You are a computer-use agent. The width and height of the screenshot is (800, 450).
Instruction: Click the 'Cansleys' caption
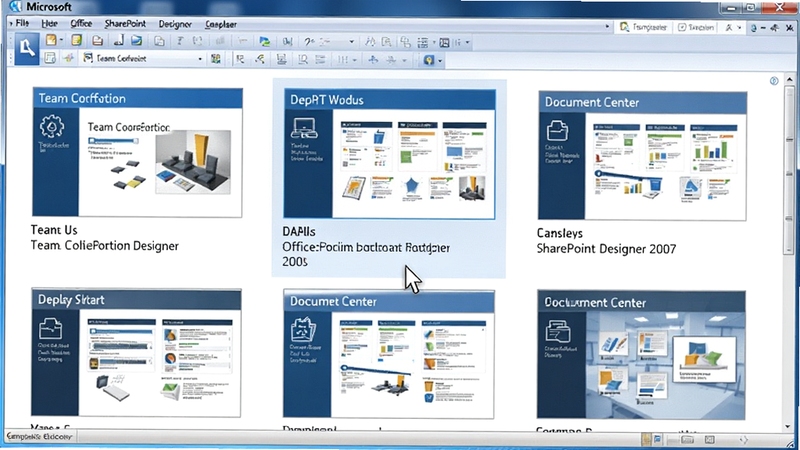pyautogui.click(x=560, y=233)
